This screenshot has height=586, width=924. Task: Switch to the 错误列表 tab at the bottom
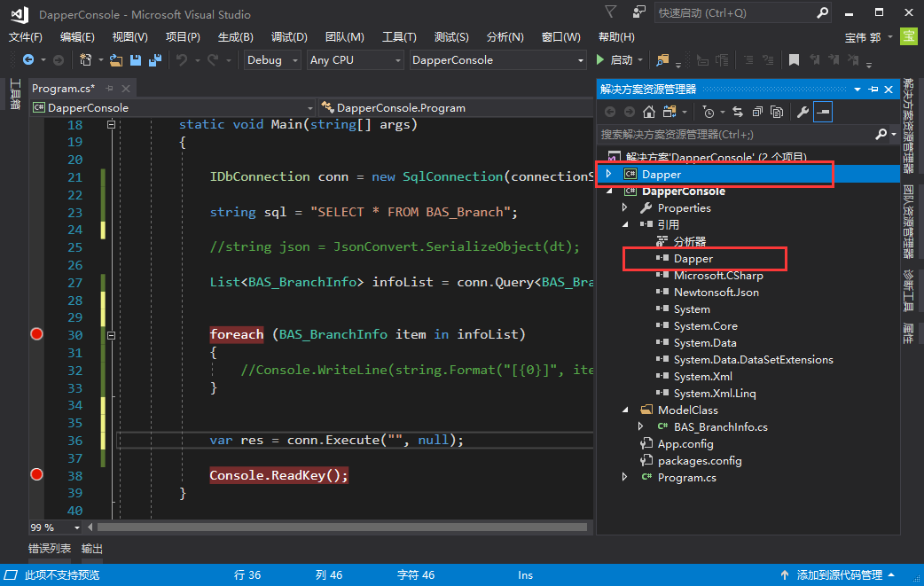click(50, 549)
